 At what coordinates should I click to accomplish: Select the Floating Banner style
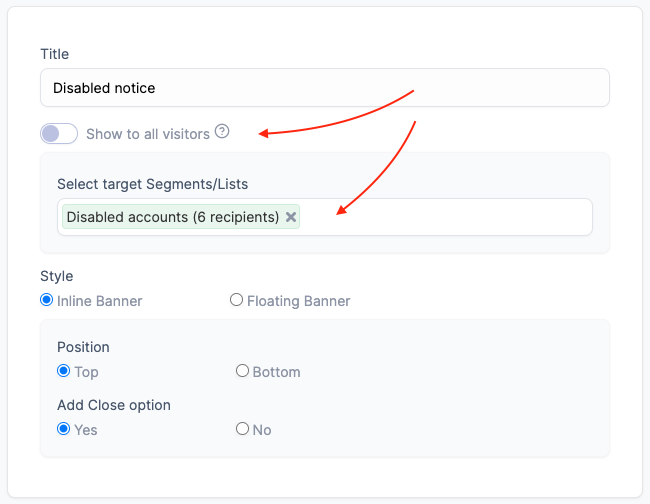236,300
